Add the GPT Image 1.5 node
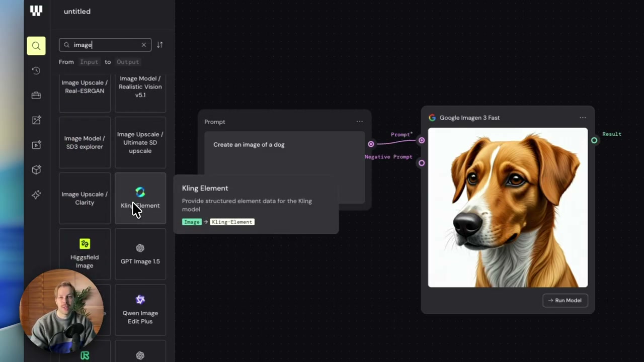This screenshot has width=644, height=362. (x=140, y=254)
